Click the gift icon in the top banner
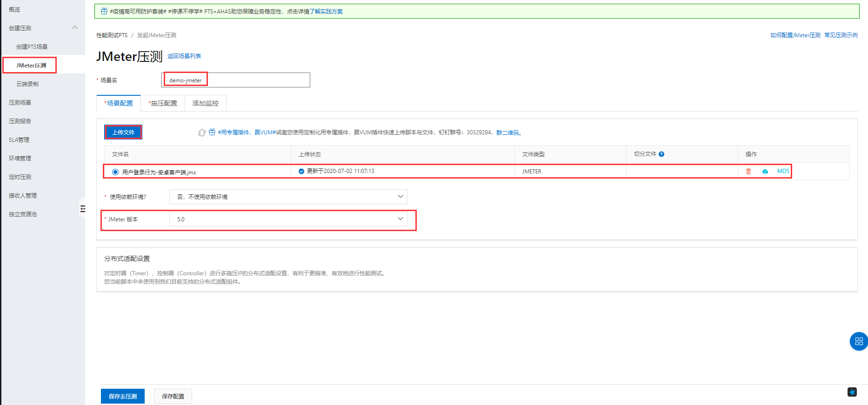 tap(104, 11)
